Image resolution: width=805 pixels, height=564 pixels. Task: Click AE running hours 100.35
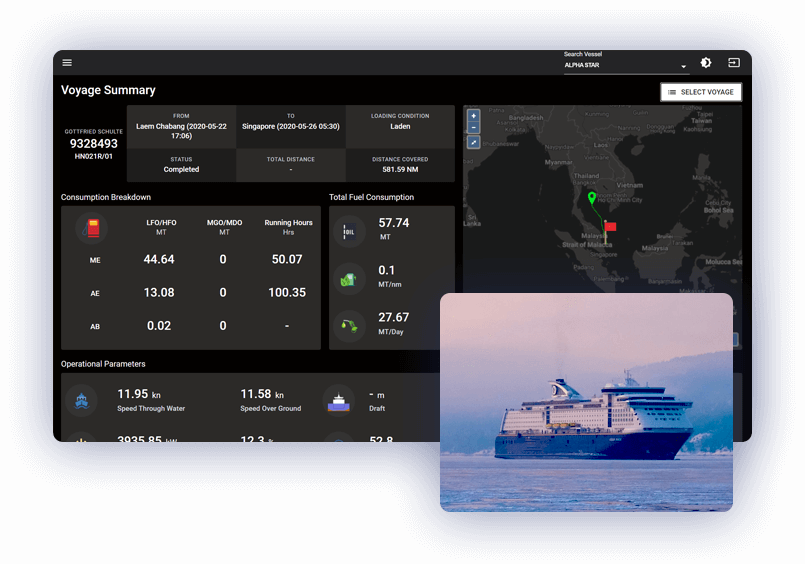point(287,293)
